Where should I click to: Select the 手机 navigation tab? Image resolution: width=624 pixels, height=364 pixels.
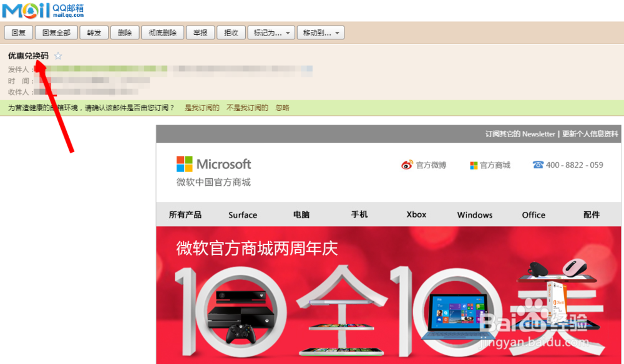point(359,214)
